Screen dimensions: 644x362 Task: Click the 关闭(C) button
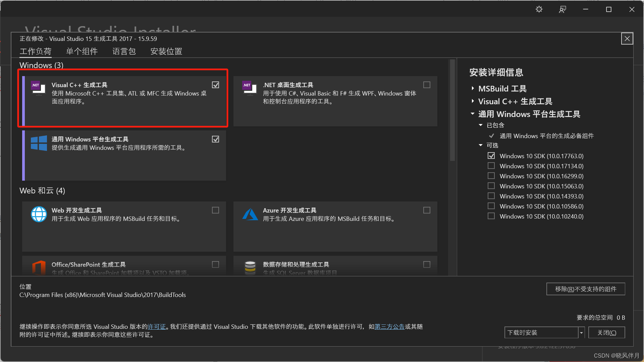click(x=607, y=333)
